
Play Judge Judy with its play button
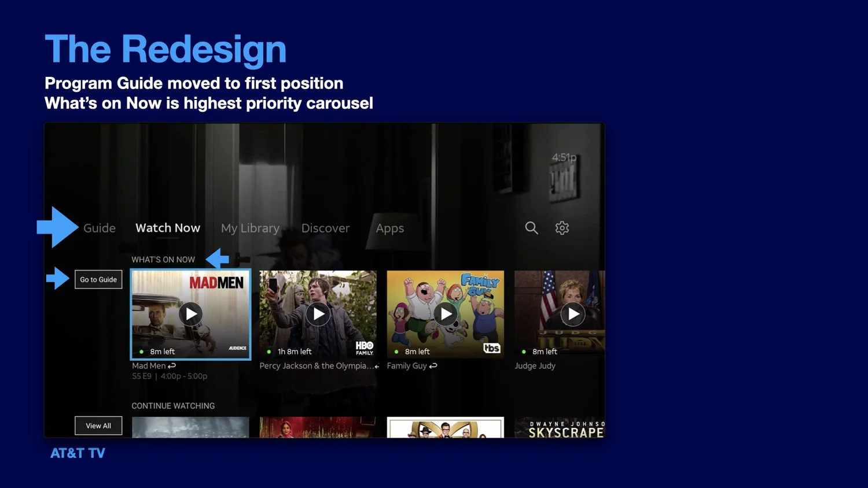573,314
